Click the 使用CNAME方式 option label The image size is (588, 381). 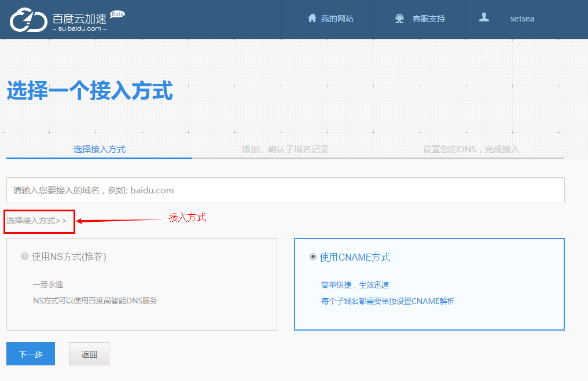[x=355, y=257]
